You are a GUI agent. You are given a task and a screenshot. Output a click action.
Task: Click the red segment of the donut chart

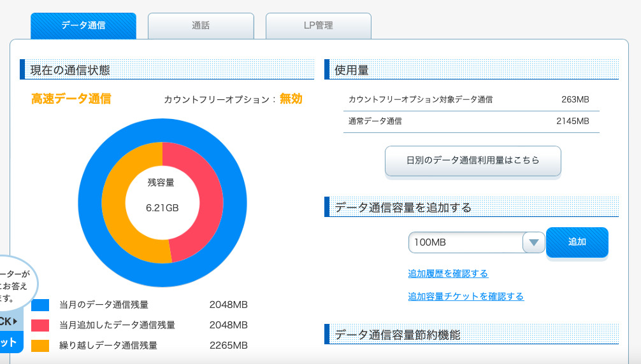(204, 204)
